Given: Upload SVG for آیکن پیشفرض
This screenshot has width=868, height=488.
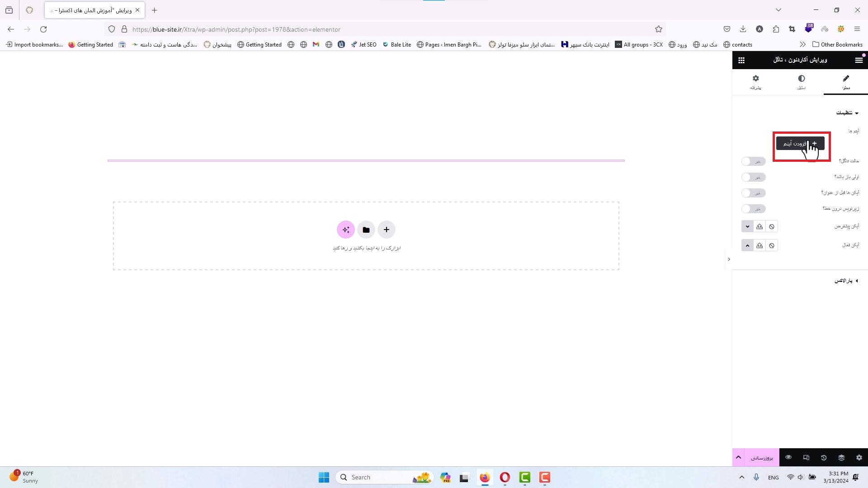Looking at the screenshot, I should point(759,226).
